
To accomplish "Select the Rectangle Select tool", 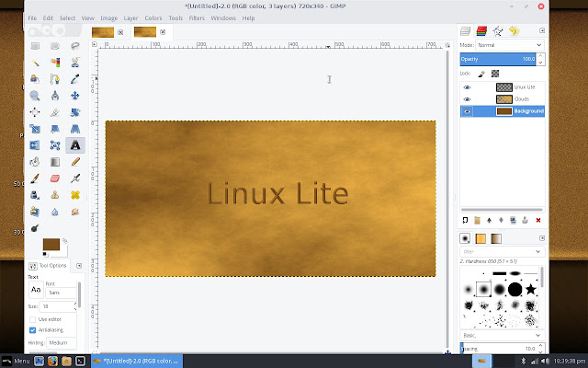I will pos(35,46).
